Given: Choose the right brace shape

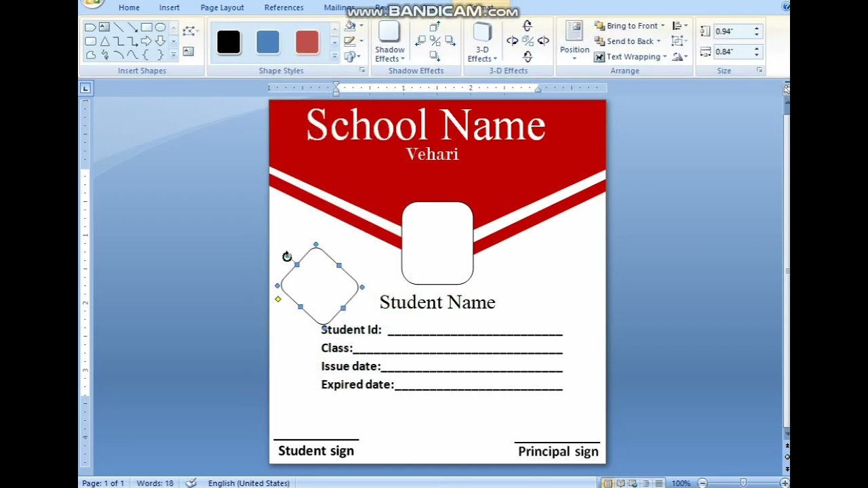Looking at the screenshot, I should 160,55.
